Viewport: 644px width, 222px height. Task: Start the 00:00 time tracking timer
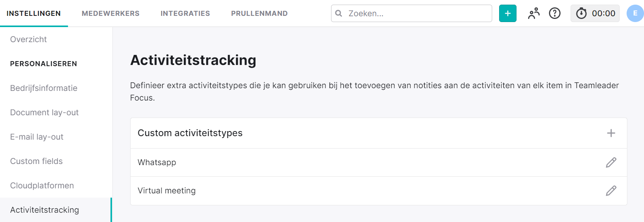coord(595,14)
